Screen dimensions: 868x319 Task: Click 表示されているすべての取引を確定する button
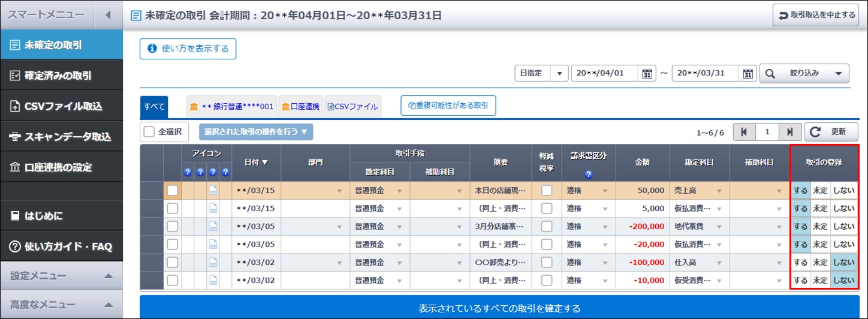tap(499, 308)
